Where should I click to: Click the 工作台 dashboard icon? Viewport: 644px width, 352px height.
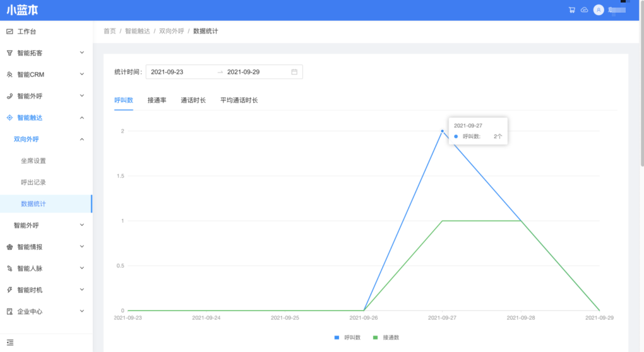coord(9,32)
